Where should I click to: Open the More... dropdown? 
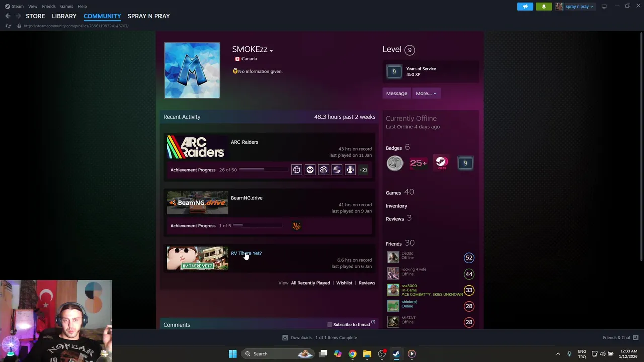(426, 93)
